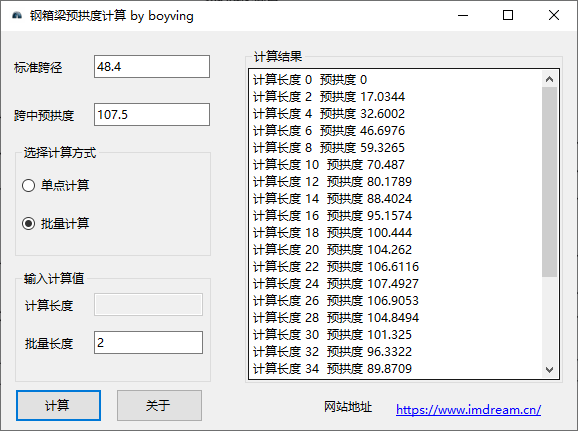Click the 计算 button
This screenshot has height=431, width=578.
pos(58,406)
